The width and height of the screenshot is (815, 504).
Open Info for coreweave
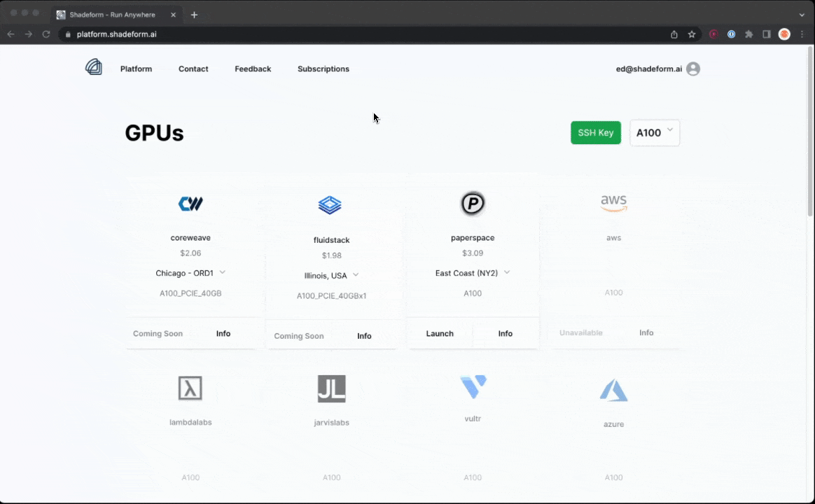click(223, 334)
